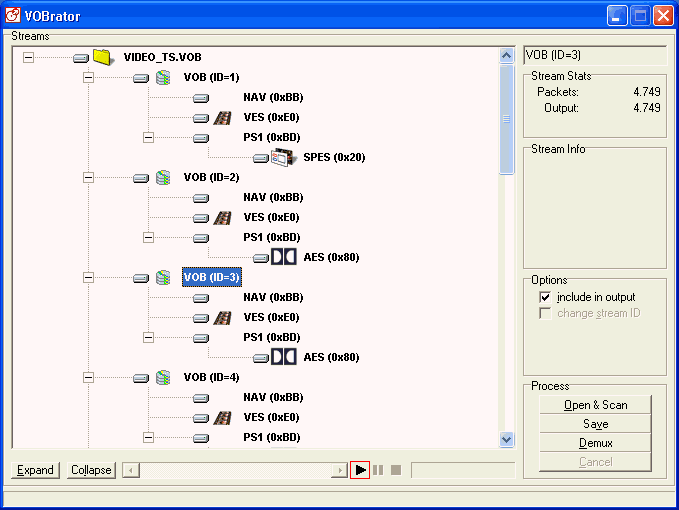Click the Demux button
Viewport: 679px width, 510px height.
click(x=595, y=443)
